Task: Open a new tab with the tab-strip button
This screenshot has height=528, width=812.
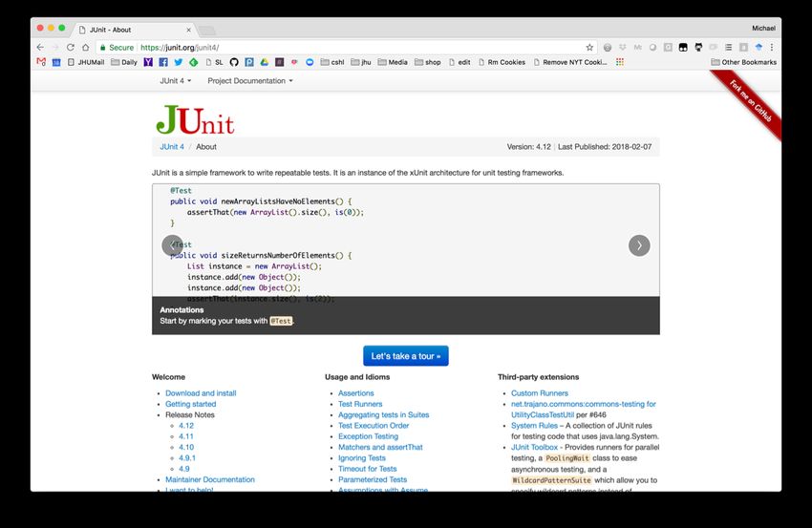Action: (206, 31)
